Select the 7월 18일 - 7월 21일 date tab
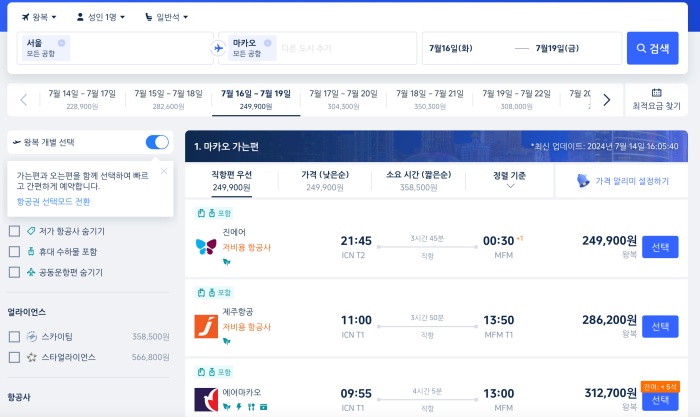Screen dimensions: 700x417 tap(430, 100)
